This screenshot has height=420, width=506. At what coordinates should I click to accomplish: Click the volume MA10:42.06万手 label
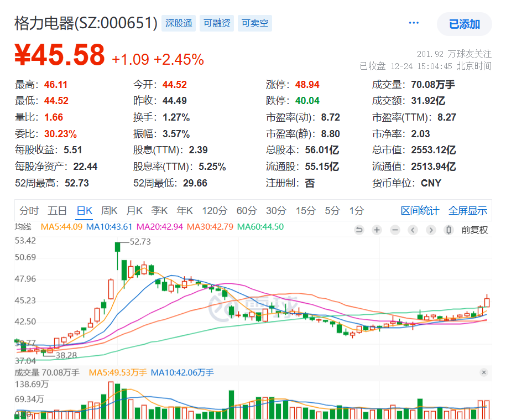182,372
